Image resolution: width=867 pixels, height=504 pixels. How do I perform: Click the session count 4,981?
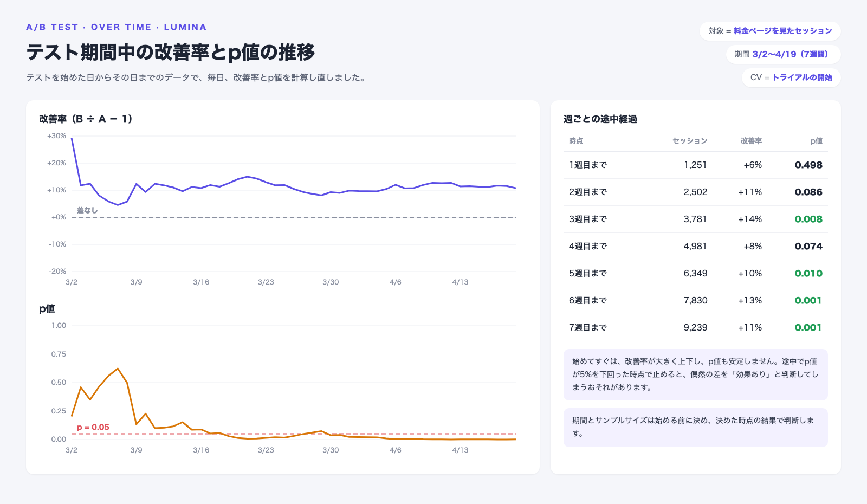(x=695, y=246)
